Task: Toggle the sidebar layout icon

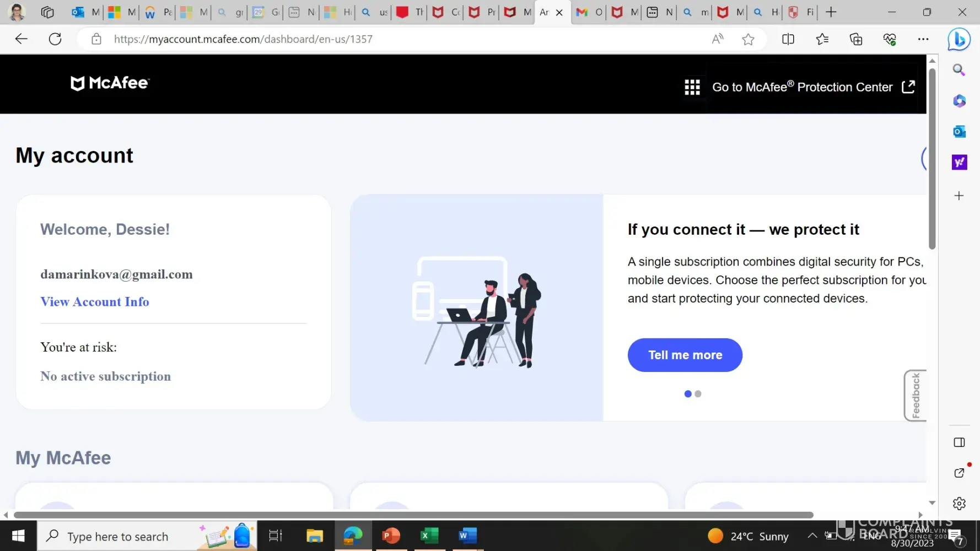Action: click(959, 442)
